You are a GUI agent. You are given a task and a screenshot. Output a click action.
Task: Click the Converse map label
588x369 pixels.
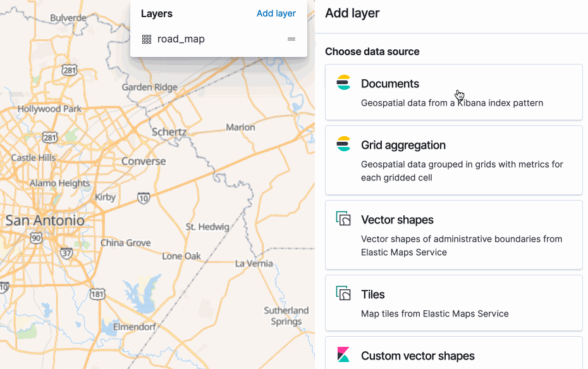tap(144, 161)
